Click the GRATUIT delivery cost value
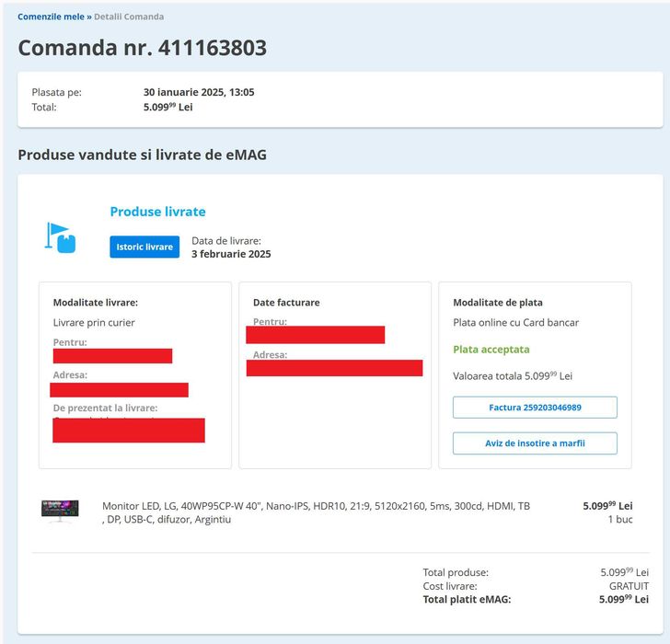The height and width of the screenshot is (644, 670). pyautogui.click(x=629, y=586)
